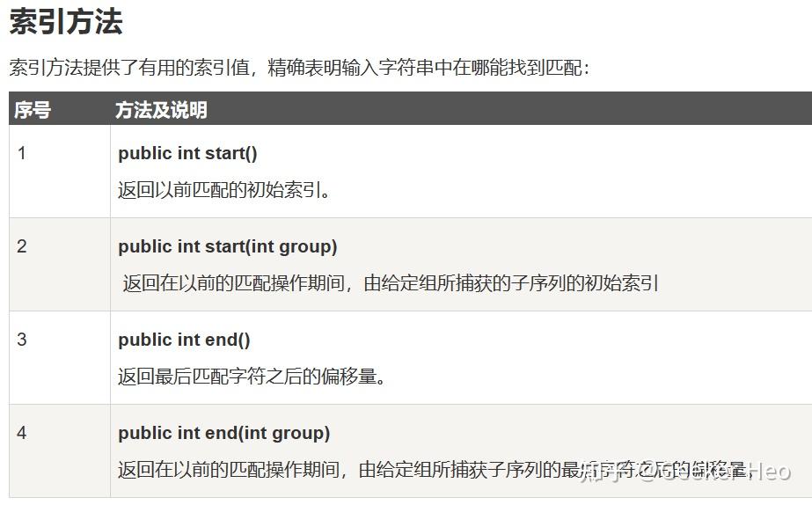The image size is (812, 505).
Task: Select row number 2 cell
Action: click(x=22, y=246)
